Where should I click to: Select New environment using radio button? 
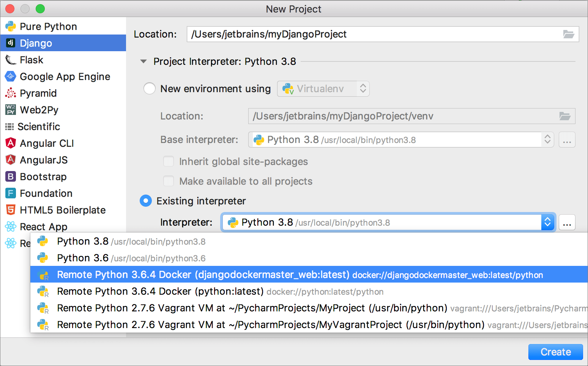(x=149, y=89)
